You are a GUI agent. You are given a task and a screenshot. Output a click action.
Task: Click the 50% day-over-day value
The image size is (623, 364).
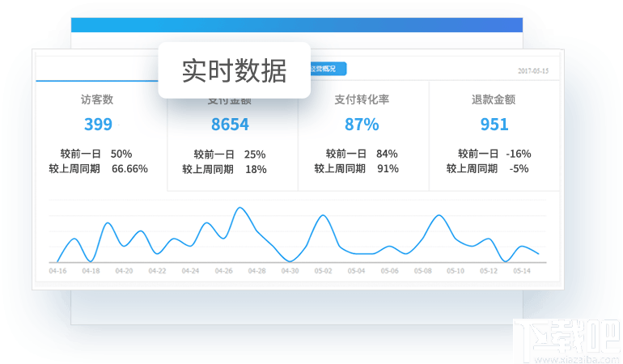[121, 154]
